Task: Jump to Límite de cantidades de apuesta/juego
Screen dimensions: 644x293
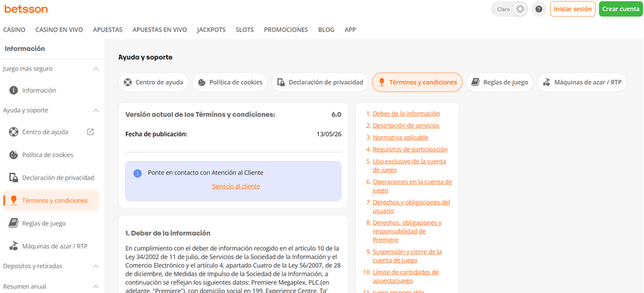Action: pyautogui.click(x=406, y=276)
